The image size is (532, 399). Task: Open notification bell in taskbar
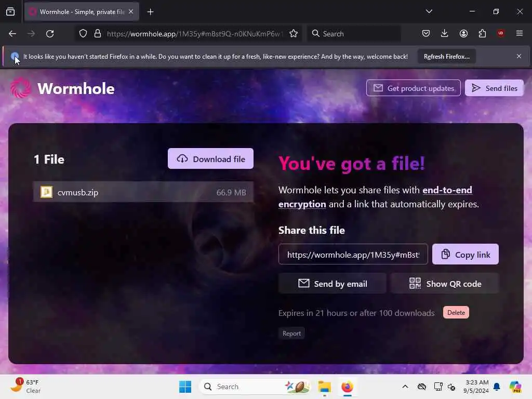pos(497,387)
